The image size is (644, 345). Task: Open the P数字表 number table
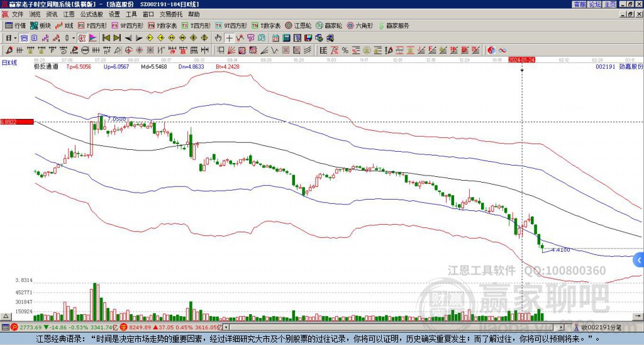pyautogui.click(x=162, y=25)
